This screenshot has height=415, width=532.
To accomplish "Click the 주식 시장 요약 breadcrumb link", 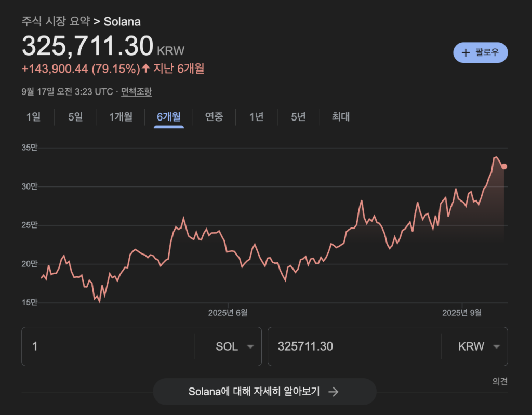I will [55, 21].
